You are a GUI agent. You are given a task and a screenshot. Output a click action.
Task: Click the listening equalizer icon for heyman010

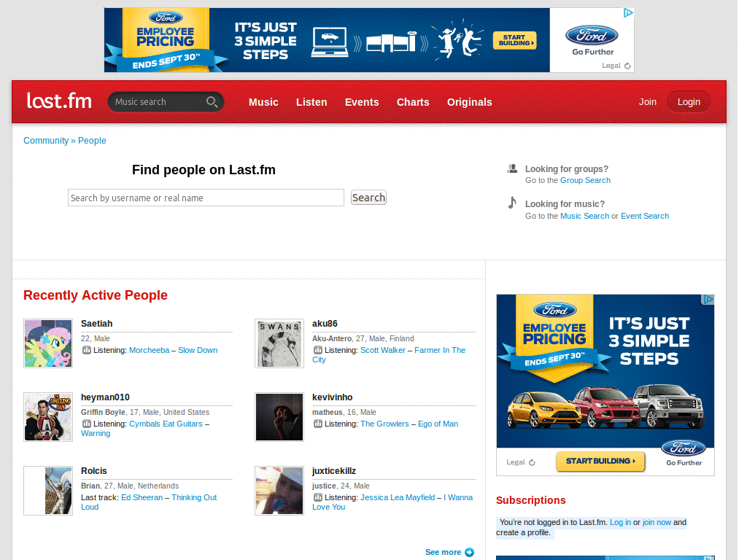point(86,424)
